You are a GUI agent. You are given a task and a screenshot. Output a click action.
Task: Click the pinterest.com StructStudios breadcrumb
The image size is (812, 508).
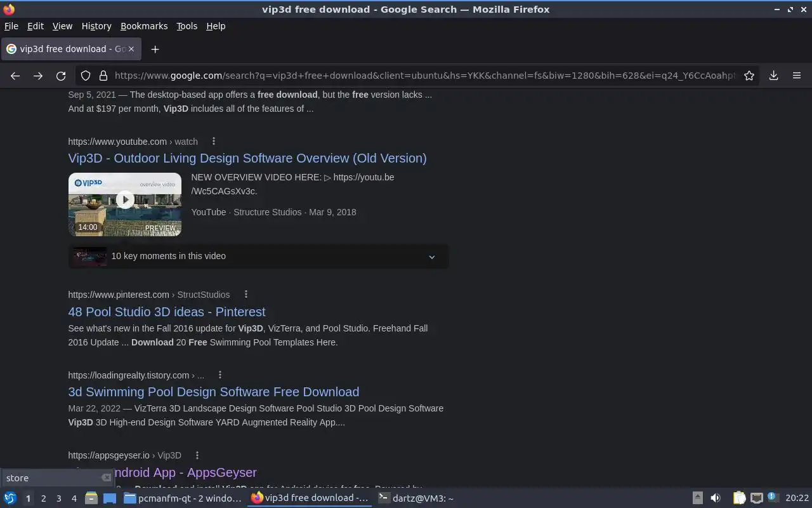coord(149,295)
